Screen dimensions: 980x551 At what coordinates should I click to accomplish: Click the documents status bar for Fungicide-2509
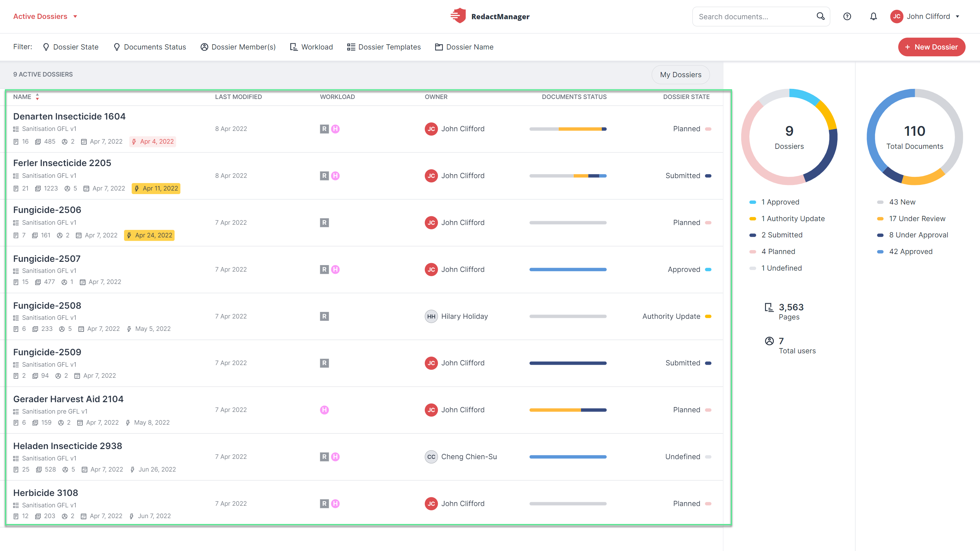pyautogui.click(x=568, y=363)
